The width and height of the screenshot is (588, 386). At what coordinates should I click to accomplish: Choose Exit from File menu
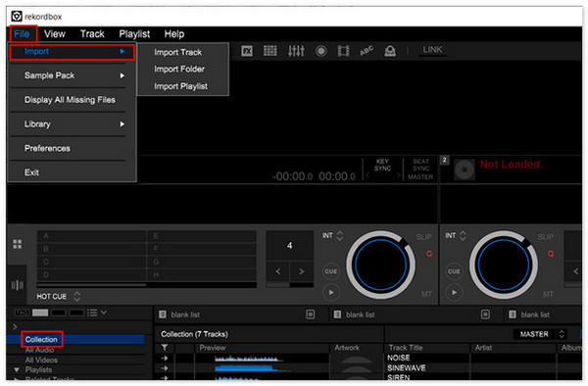point(31,172)
